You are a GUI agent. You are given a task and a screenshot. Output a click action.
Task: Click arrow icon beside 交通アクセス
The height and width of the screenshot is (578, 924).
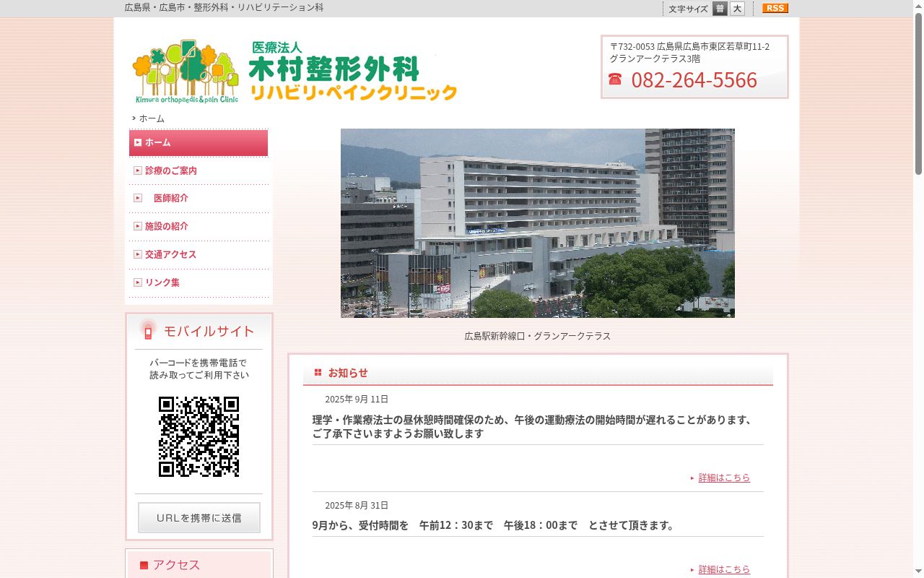138,254
